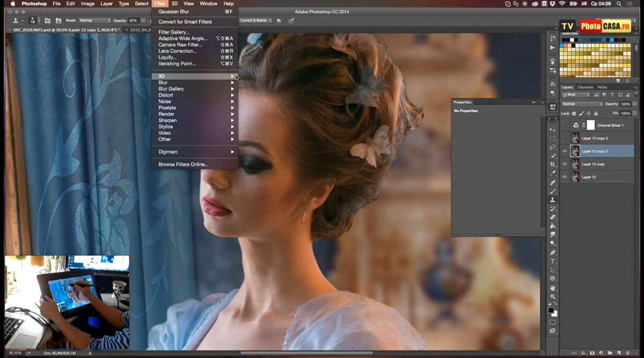Switch to the Channels tab
The image size is (644, 358).
coord(585,87)
